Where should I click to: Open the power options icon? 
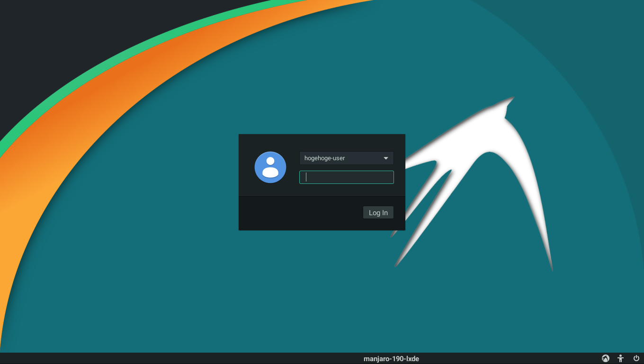pyautogui.click(x=636, y=358)
